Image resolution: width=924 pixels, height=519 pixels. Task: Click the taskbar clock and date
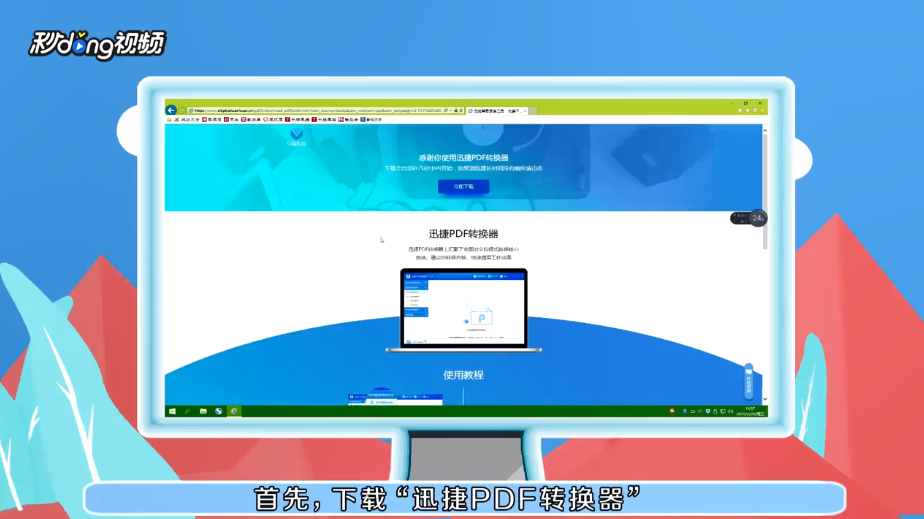(750, 411)
